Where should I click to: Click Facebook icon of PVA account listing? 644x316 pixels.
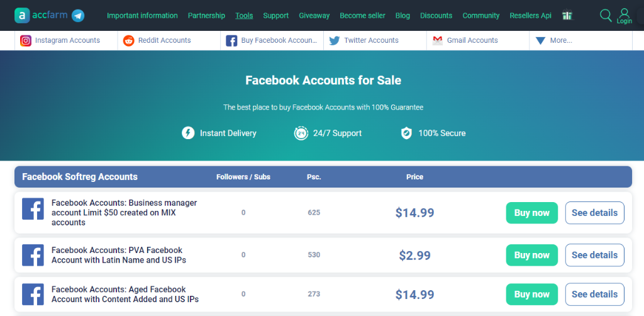point(33,255)
